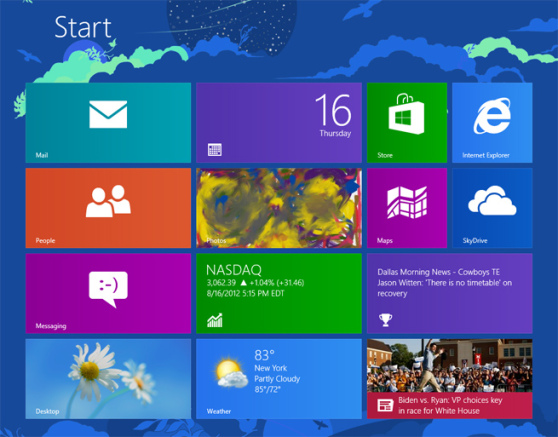Open the Mail envelope icon
This screenshot has height=437, width=558.
point(108,114)
